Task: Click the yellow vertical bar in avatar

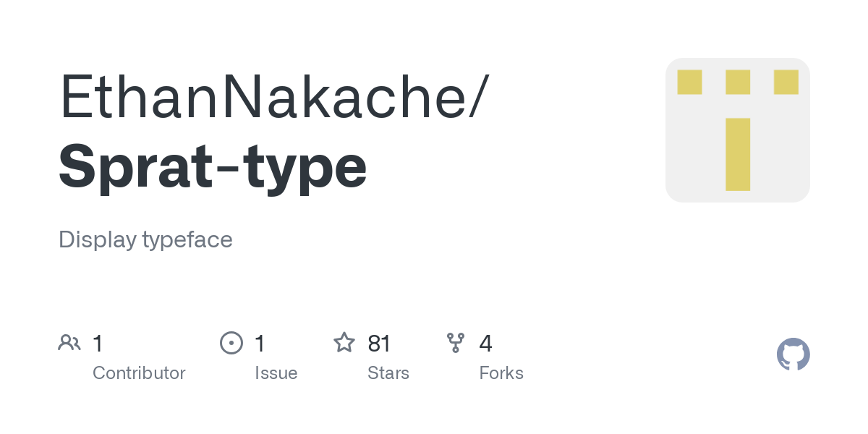Action: tap(738, 154)
